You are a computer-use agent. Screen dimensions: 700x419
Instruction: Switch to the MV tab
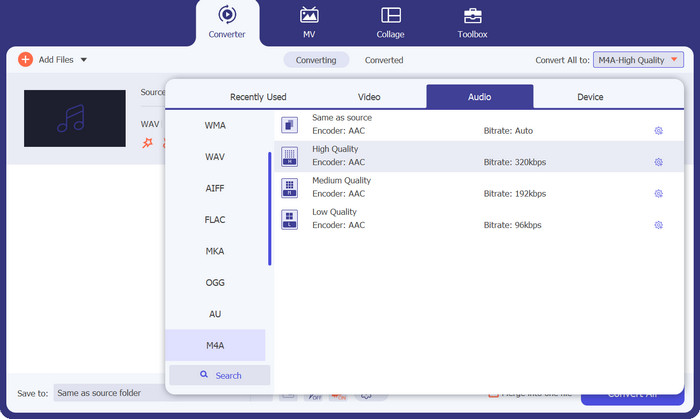tap(309, 22)
